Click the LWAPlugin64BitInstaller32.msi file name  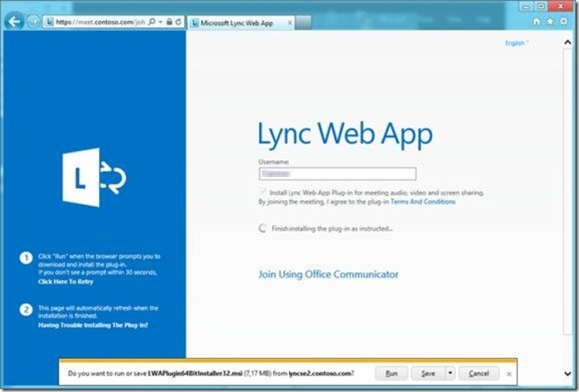[x=195, y=373]
